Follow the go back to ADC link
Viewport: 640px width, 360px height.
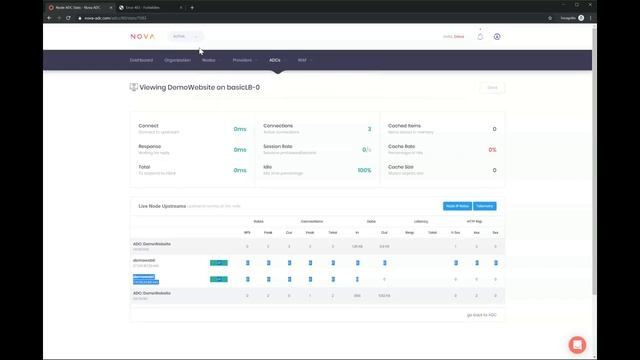tap(482, 315)
